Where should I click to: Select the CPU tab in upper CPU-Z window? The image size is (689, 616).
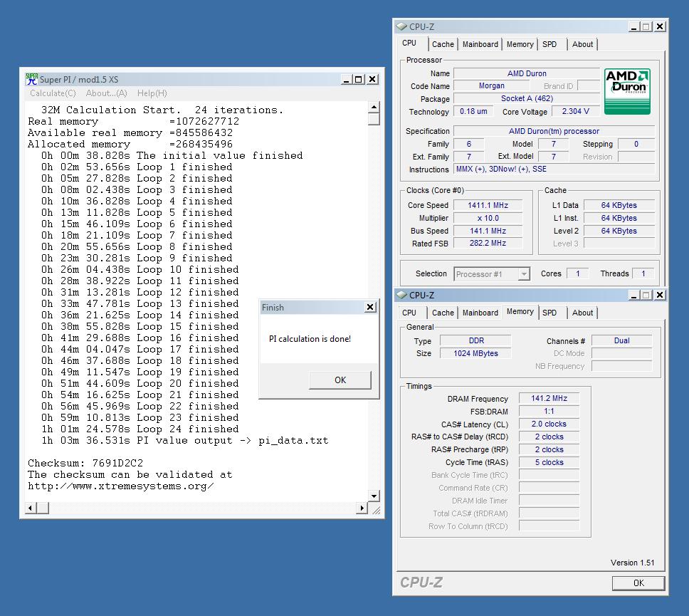pyautogui.click(x=409, y=43)
